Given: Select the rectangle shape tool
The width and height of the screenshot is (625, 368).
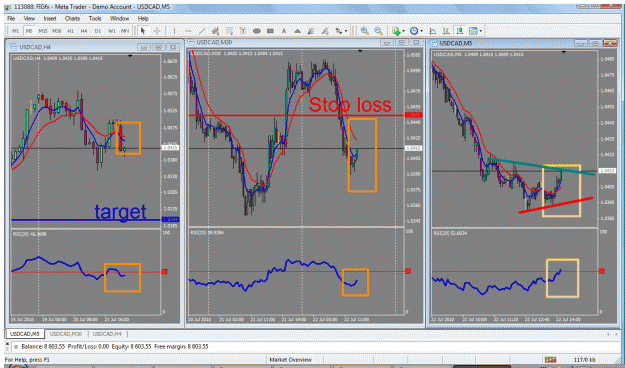Looking at the screenshot, I should pyautogui.click(x=270, y=31).
